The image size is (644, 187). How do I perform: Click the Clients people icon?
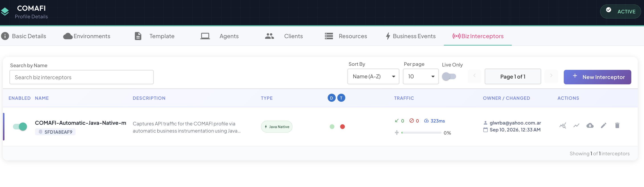[270, 36]
